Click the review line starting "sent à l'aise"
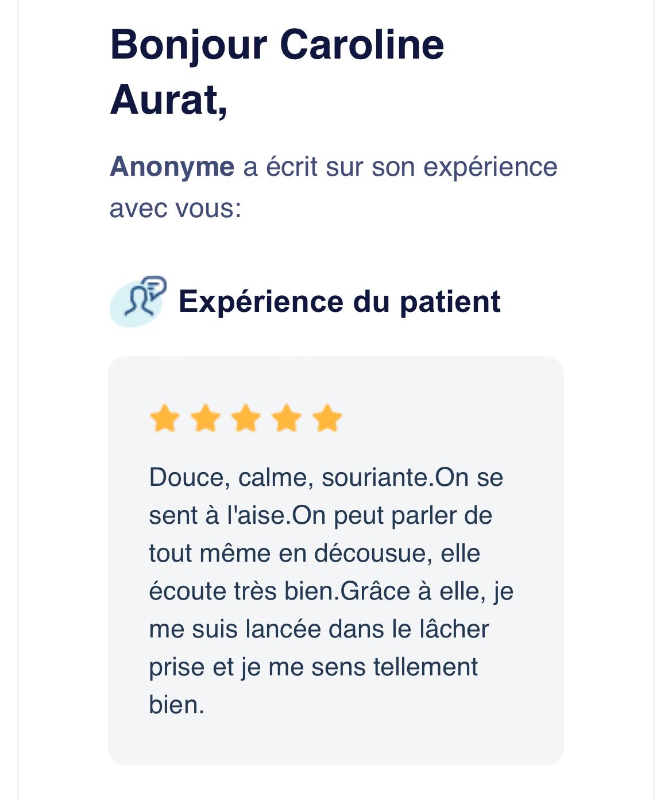The height and width of the screenshot is (800, 672). [320, 515]
